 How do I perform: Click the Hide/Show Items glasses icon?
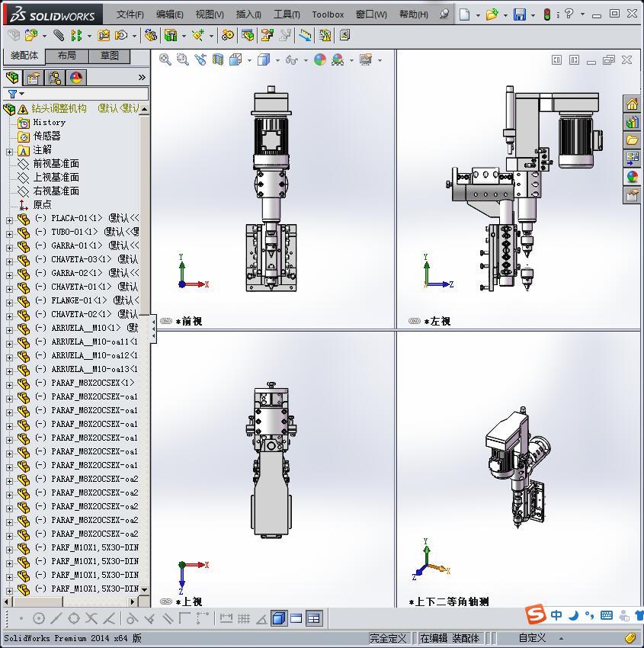(292, 60)
